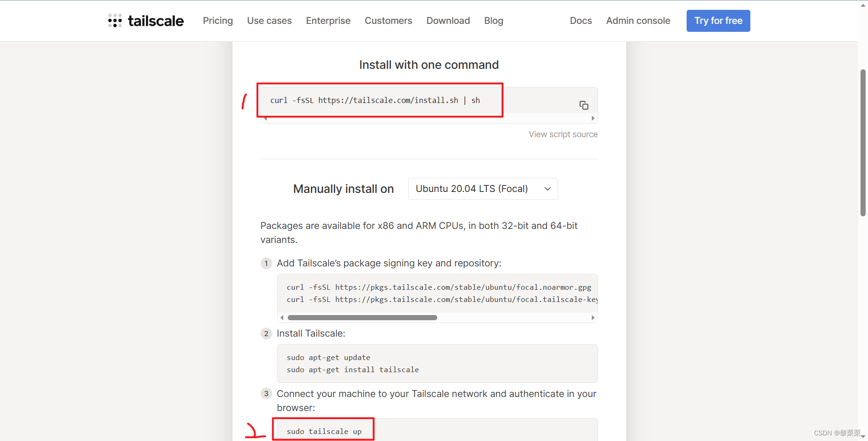Click horizontal scrollbar thumb under signing key commands

point(362,317)
